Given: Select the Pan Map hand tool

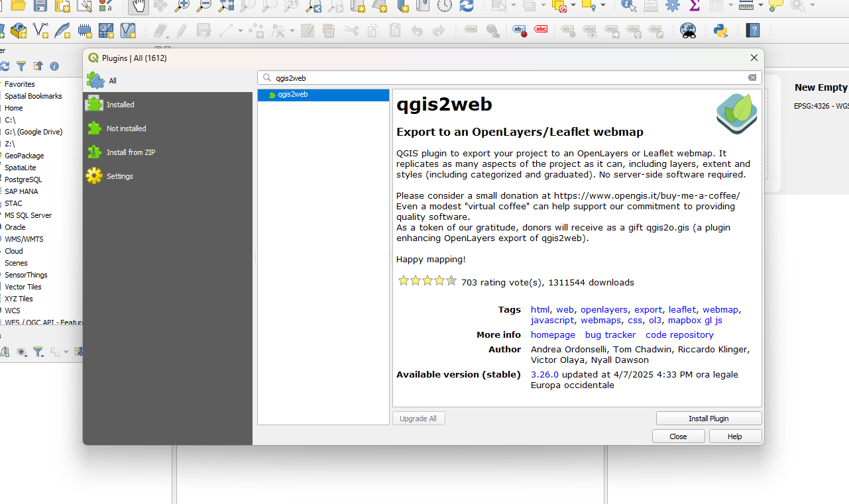Looking at the screenshot, I should click(139, 5).
